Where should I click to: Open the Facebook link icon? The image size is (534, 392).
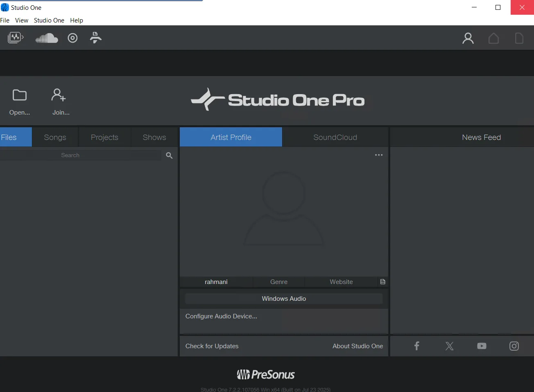coord(417,346)
